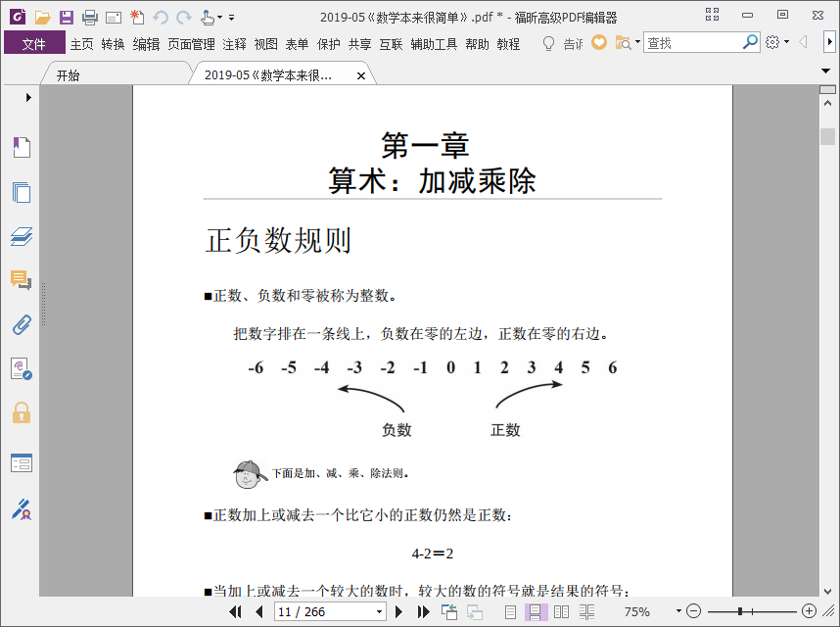Image resolution: width=840 pixels, height=627 pixels.
Task: Click the previous view icon
Action: click(x=449, y=611)
